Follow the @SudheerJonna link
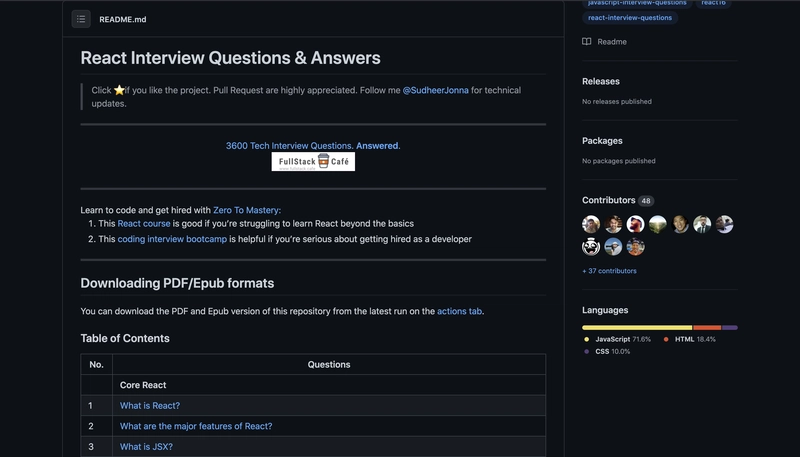The height and width of the screenshot is (457, 800). (x=436, y=90)
